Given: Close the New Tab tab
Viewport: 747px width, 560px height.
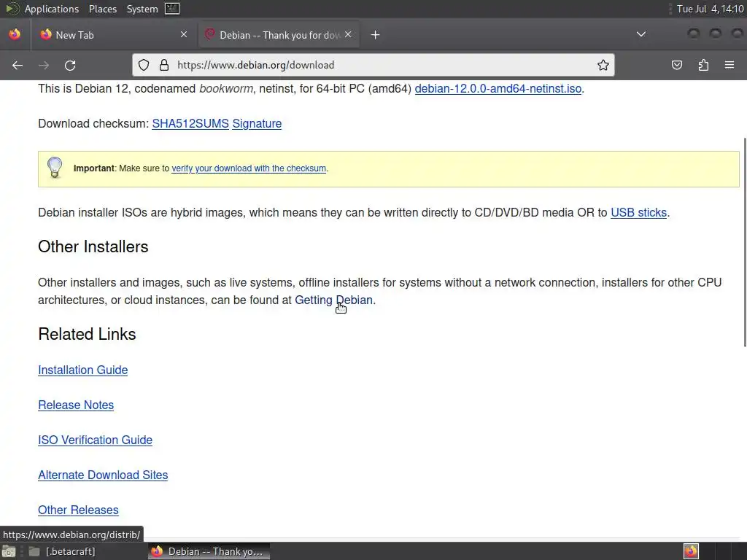Looking at the screenshot, I should tap(184, 34).
